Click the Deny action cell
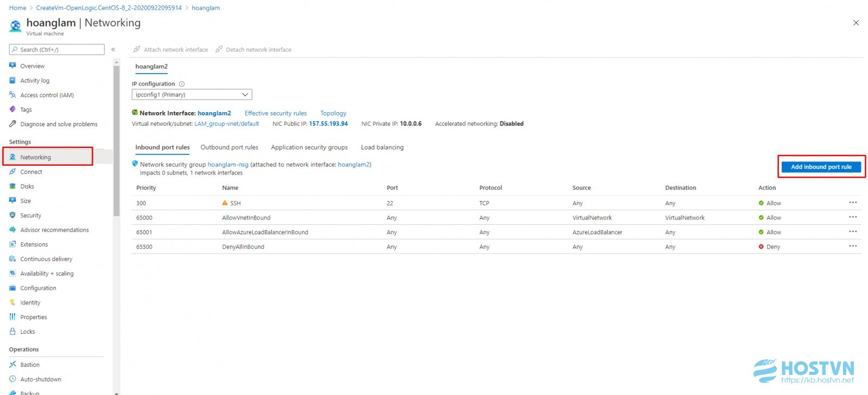This screenshot has height=395, width=868. tap(769, 247)
